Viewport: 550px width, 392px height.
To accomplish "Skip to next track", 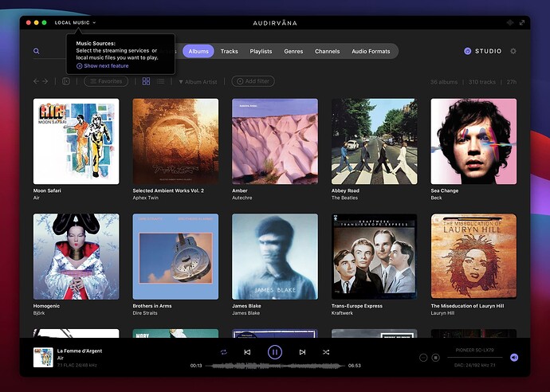I will click(302, 352).
